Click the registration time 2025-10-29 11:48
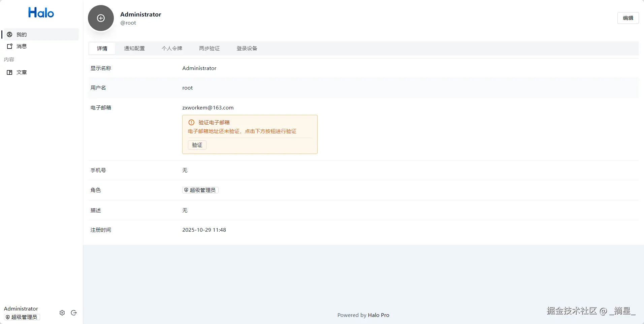 point(204,230)
